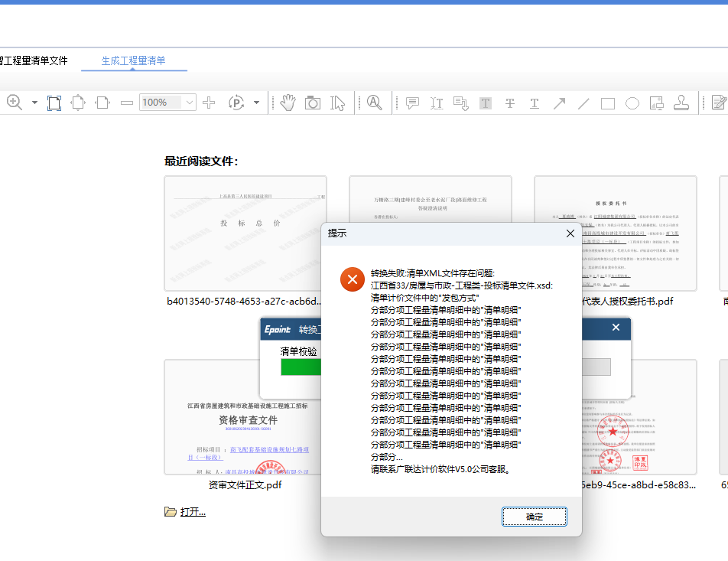Click the zoom in magnifier tool
Image resolution: width=728 pixels, height=561 pixels.
click(15, 103)
